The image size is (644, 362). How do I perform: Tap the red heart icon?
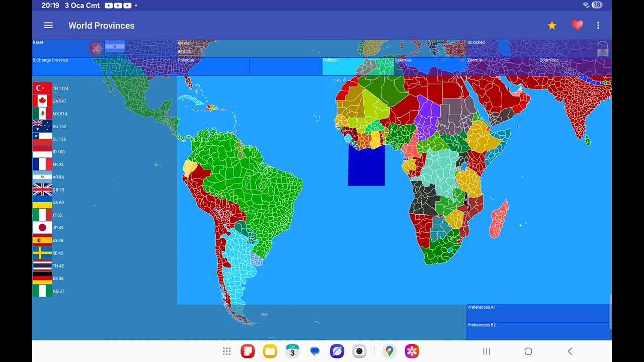(x=577, y=25)
